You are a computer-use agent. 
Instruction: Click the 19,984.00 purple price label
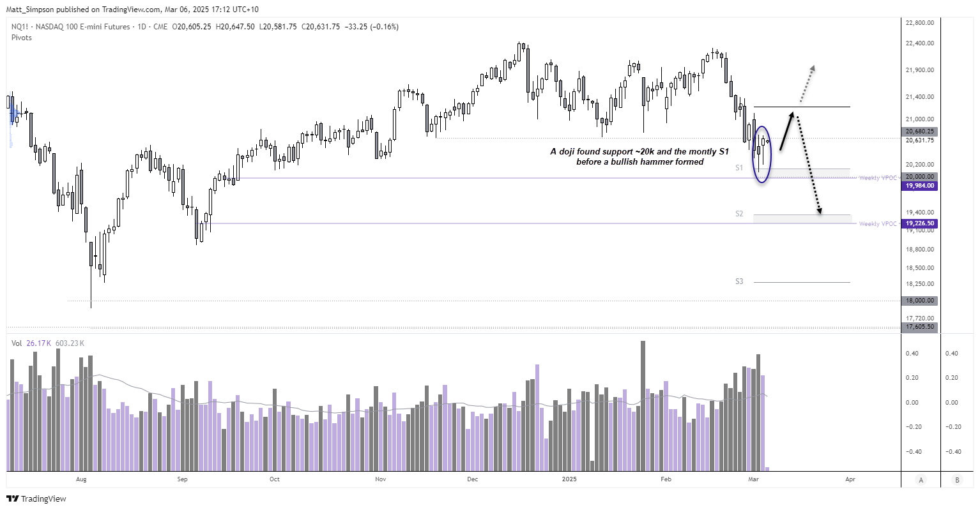click(920, 186)
